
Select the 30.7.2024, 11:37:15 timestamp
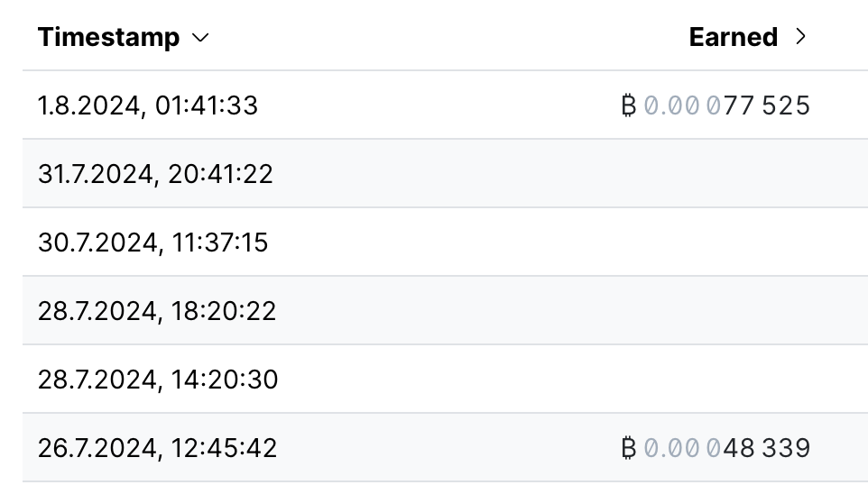[152, 242]
